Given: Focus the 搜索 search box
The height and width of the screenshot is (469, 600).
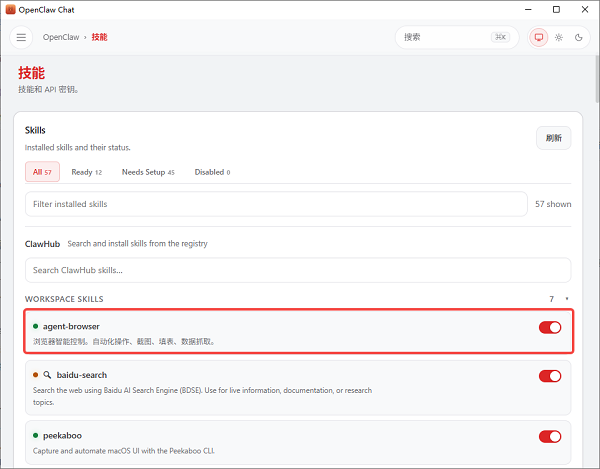Looking at the screenshot, I should (457, 37).
